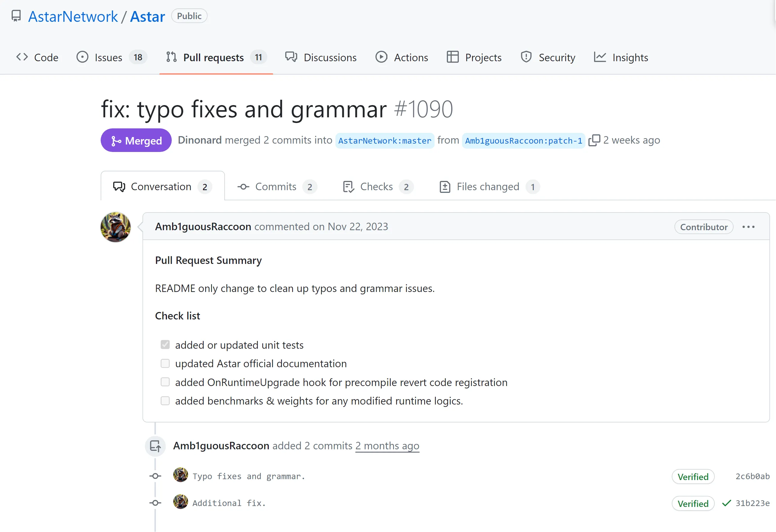Image resolution: width=776 pixels, height=532 pixels.
Task: Check the 'added benchmarks & weights' checkbox
Action: [x=165, y=401]
